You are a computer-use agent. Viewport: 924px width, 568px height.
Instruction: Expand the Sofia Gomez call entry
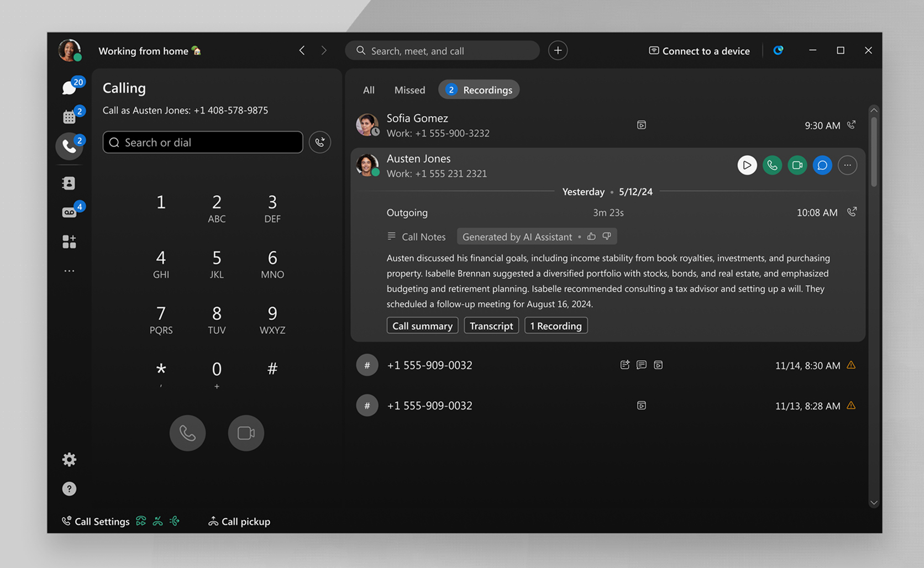click(x=497, y=125)
